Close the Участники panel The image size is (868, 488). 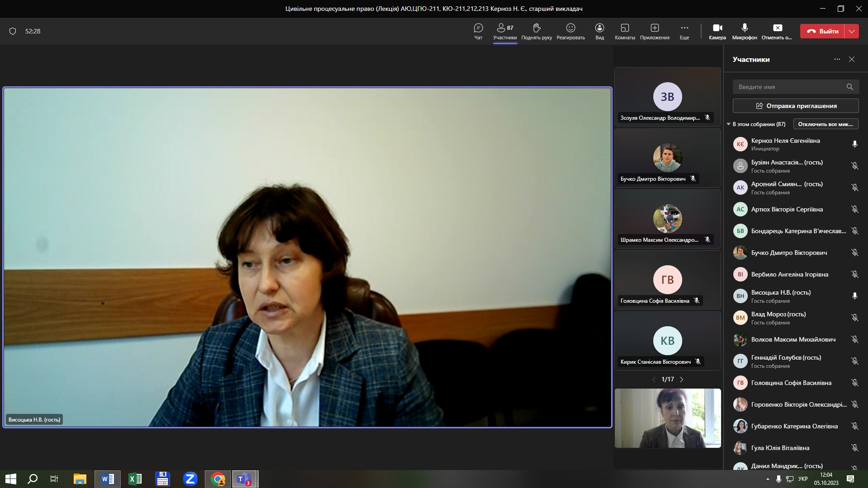point(852,59)
